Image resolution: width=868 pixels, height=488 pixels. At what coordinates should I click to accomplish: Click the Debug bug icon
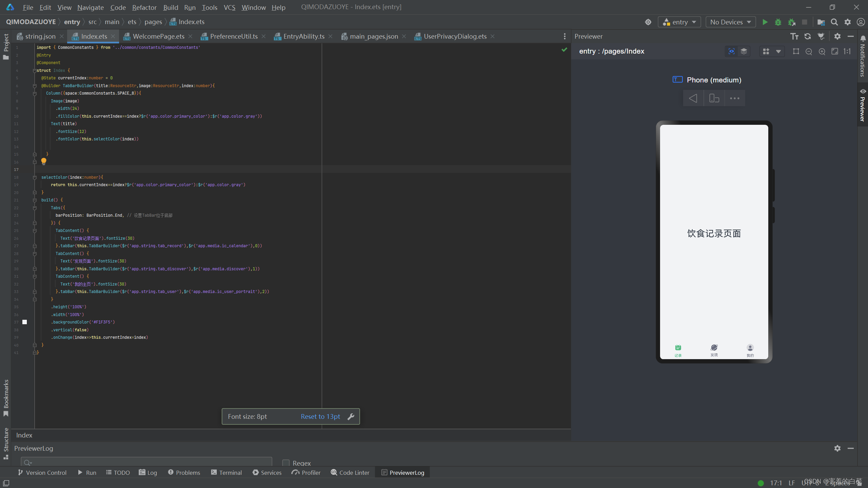click(x=778, y=22)
